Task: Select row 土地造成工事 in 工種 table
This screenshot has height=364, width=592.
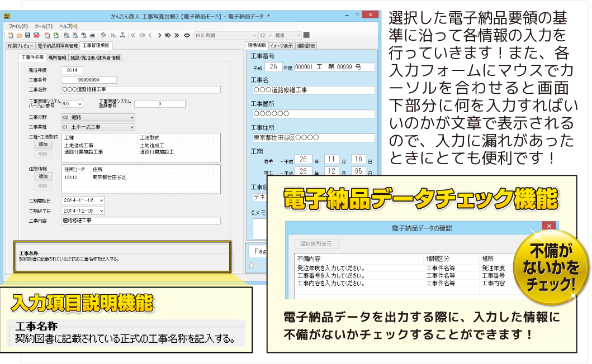Action: pos(138,146)
